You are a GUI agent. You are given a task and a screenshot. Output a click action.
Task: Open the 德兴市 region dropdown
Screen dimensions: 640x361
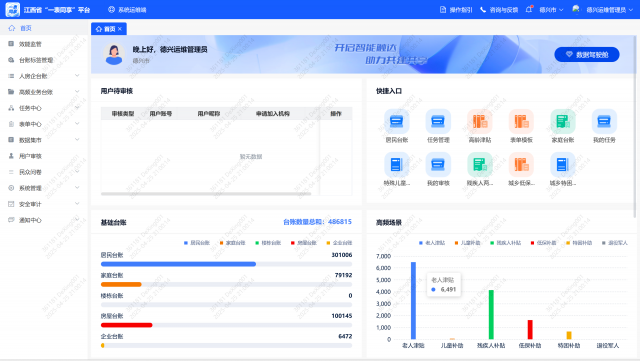[551, 9]
